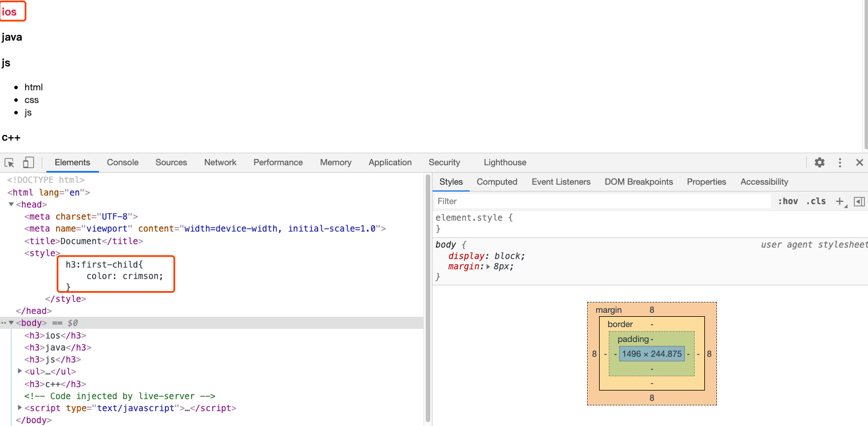The height and width of the screenshot is (426, 868).
Task: Click the ios heading on the page
Action: point(9,12)
